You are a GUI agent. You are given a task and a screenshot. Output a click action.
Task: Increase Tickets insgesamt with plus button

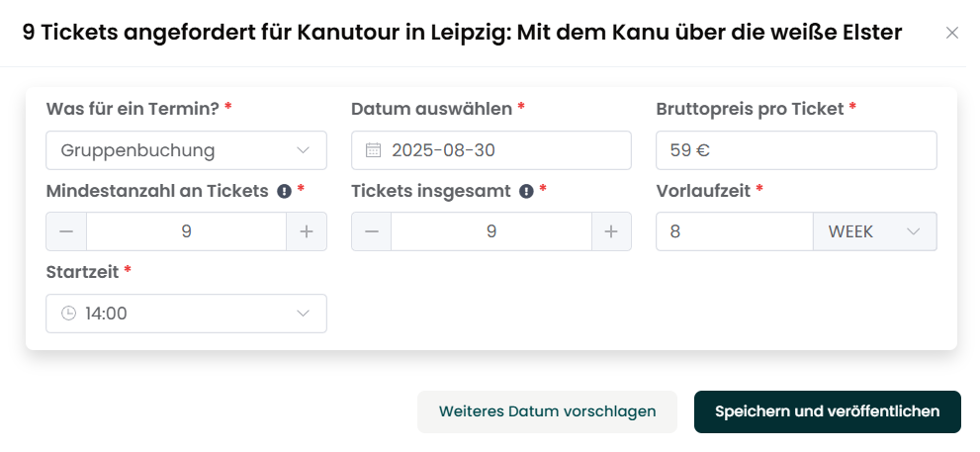611,231
